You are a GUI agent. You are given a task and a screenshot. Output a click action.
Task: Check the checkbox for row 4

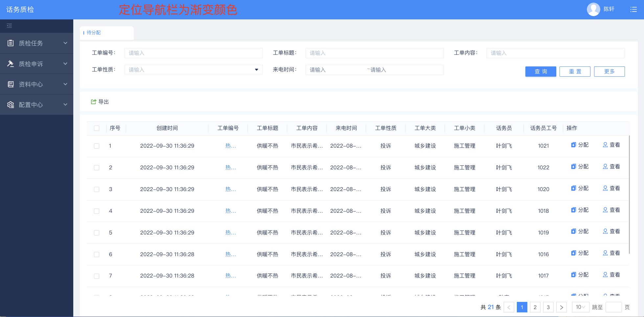point(97,211)
